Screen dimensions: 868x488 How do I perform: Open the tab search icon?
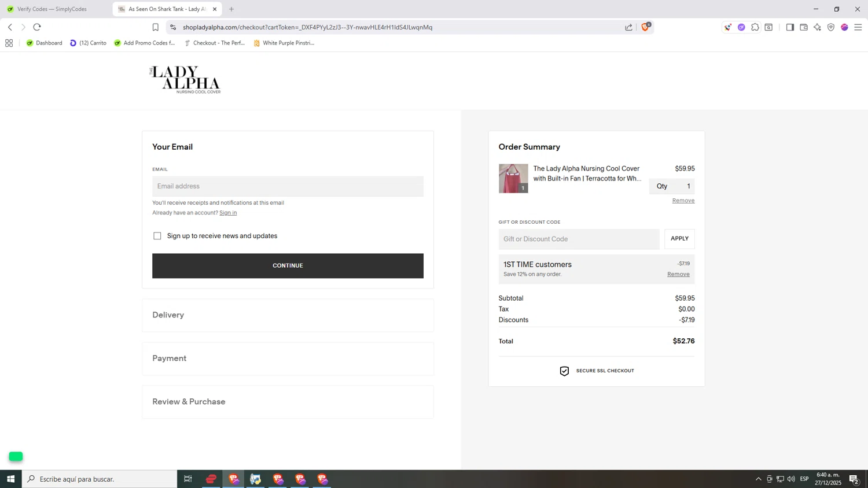point(768,27)
